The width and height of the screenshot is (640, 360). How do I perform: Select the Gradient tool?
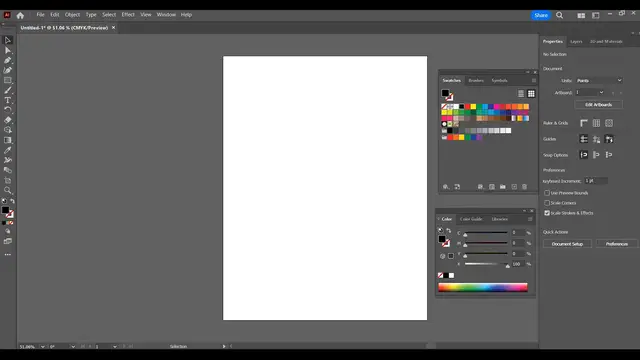[x=8, y=140]
